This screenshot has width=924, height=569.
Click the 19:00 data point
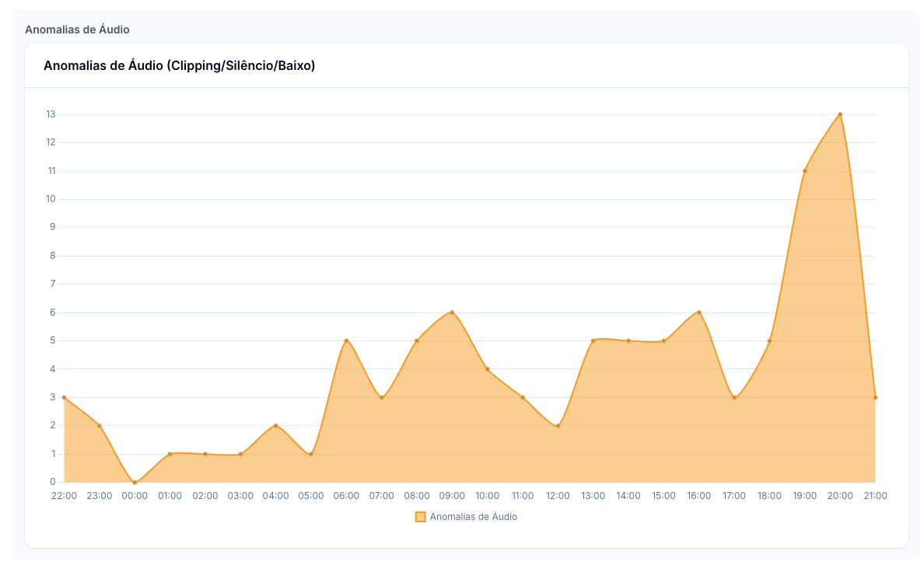(x=805, y=171)
